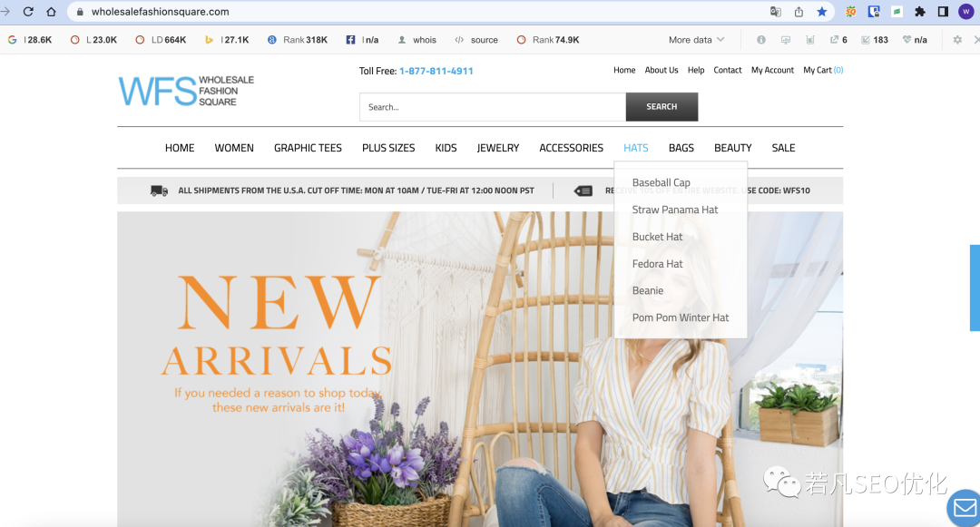Choose Straw Panama Hat from dropdown
The height and width of the screenshot is (527, 980).
tap(675, 210)
